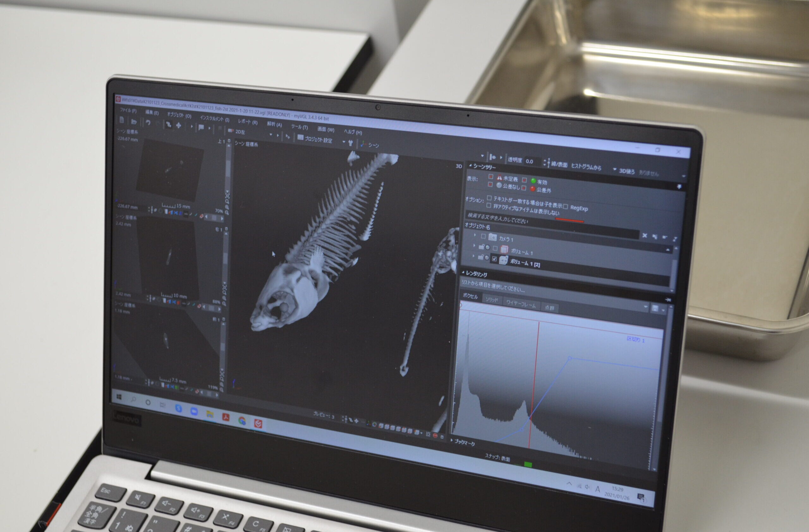Open Chrome from the Windows taskbar

[242, 421]
